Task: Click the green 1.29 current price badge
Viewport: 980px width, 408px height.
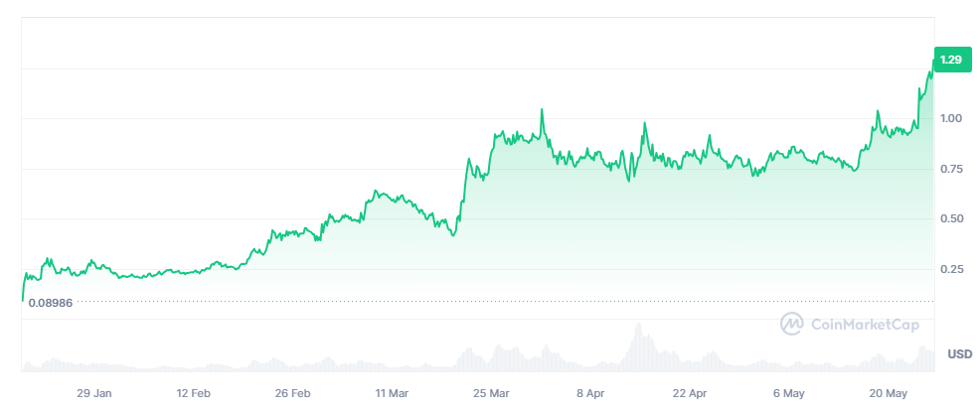Action: [x=950, y=60]
